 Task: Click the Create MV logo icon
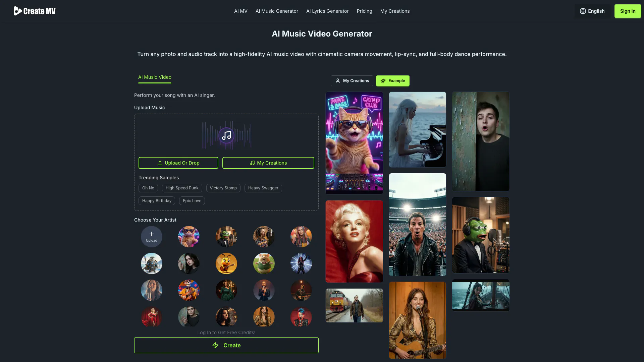coord(17,11)
